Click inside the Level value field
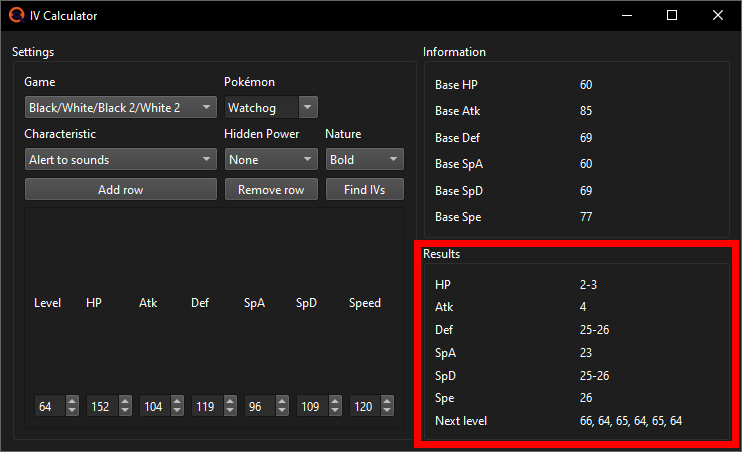The height and width of the screenshot is (452, 742). click(x=47, y=406)
